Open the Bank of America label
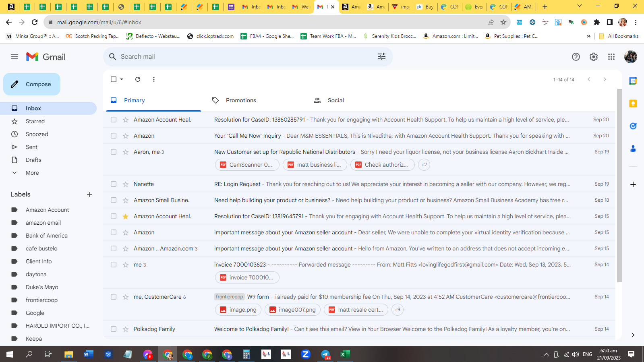The width and height of the screenshot is (644, 362). point(47,236)
